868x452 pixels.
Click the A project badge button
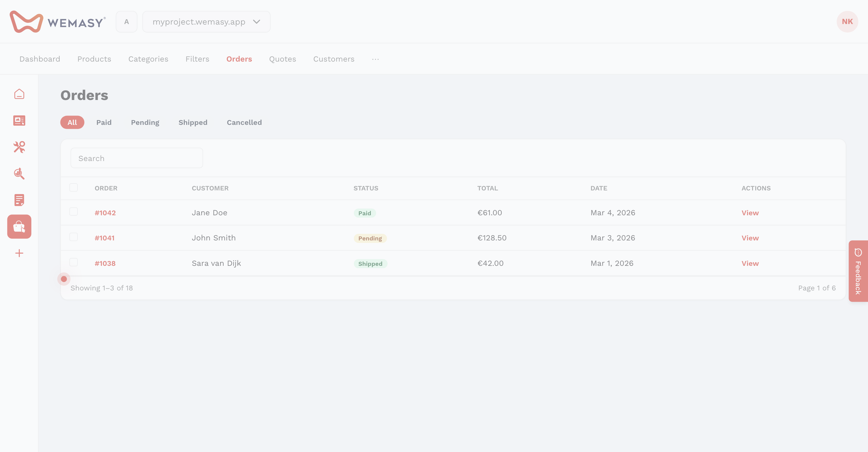pos(127,21)
